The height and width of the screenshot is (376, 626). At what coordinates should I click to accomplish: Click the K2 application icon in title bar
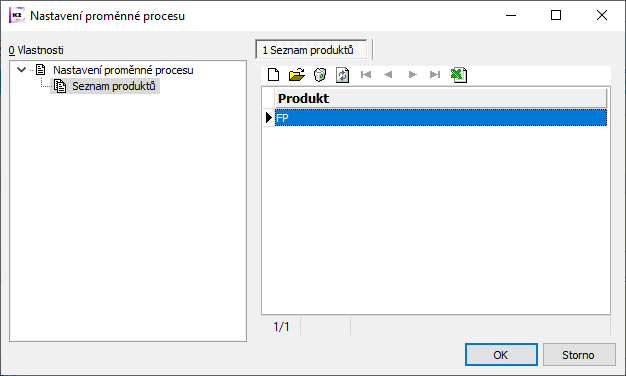coord(16,15)
